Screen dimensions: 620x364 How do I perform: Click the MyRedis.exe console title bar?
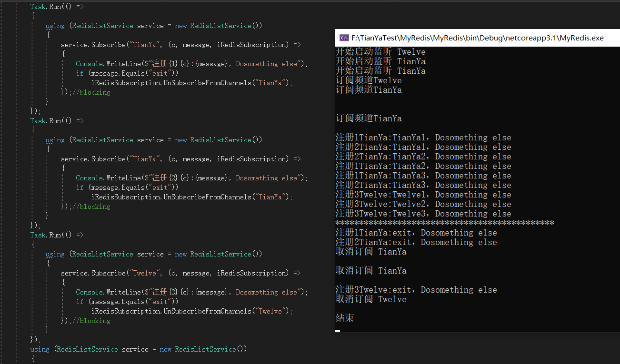(x=476, y=38)
